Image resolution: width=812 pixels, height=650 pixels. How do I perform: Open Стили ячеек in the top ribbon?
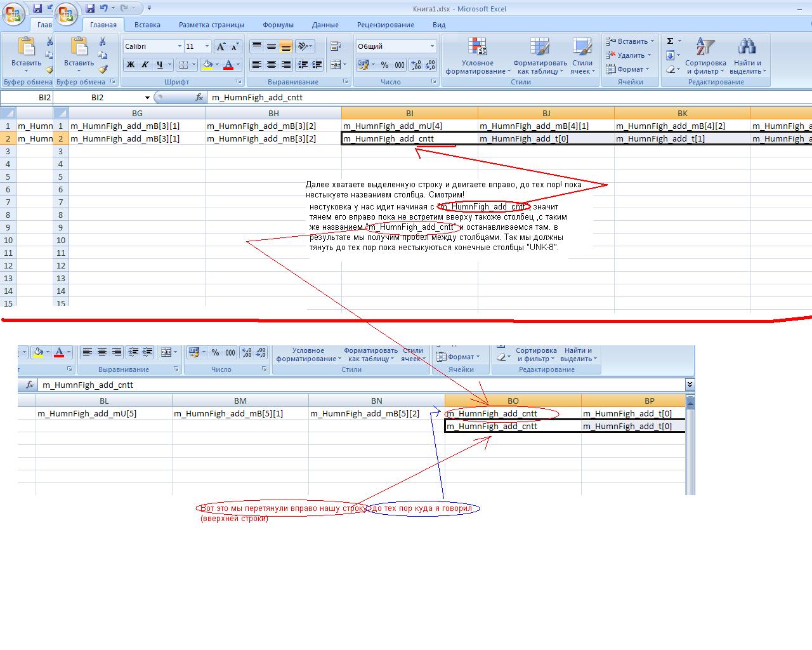582,56
